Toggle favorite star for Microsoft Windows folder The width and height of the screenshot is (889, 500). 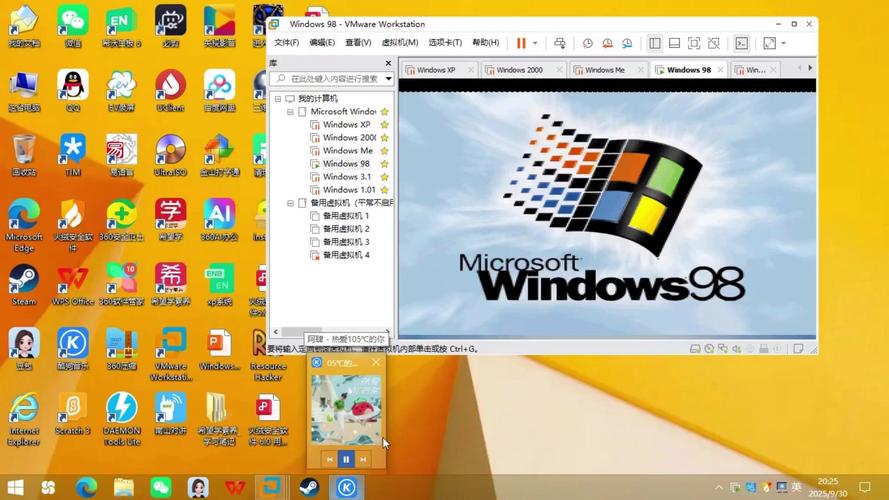(384, 112)
